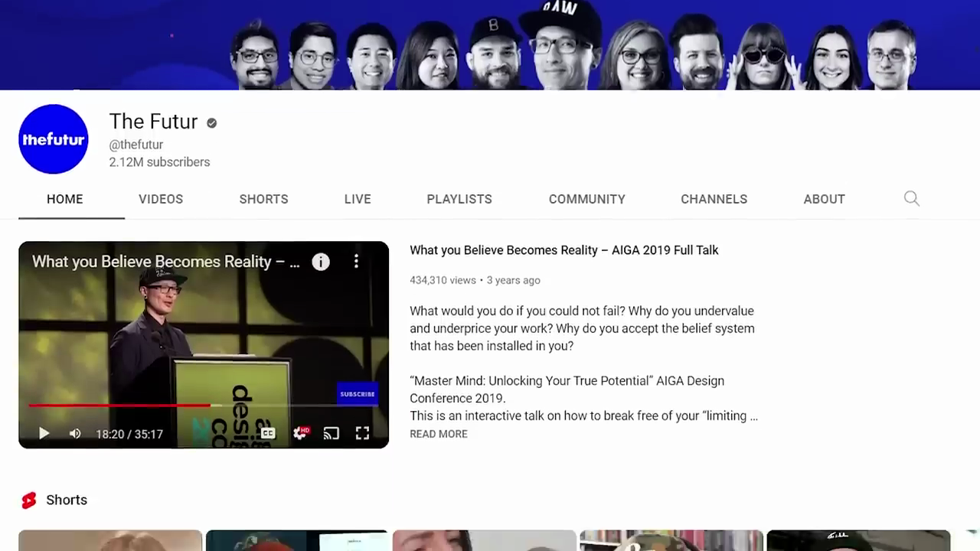Go to the Playlists tab
The width and height of the screenshot is (980, 551).
pos(459,199)
